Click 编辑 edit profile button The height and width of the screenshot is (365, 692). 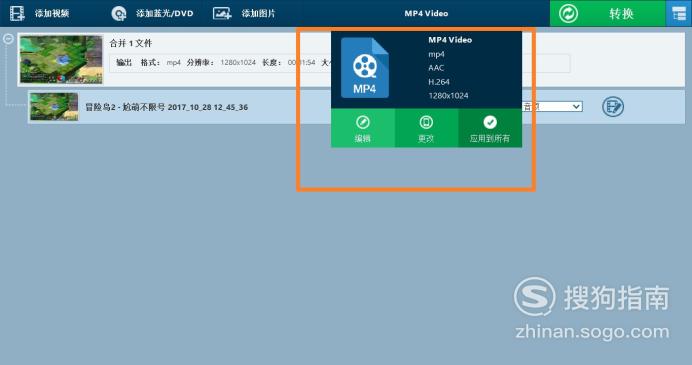pyautogui.click(x=363, y=128)
